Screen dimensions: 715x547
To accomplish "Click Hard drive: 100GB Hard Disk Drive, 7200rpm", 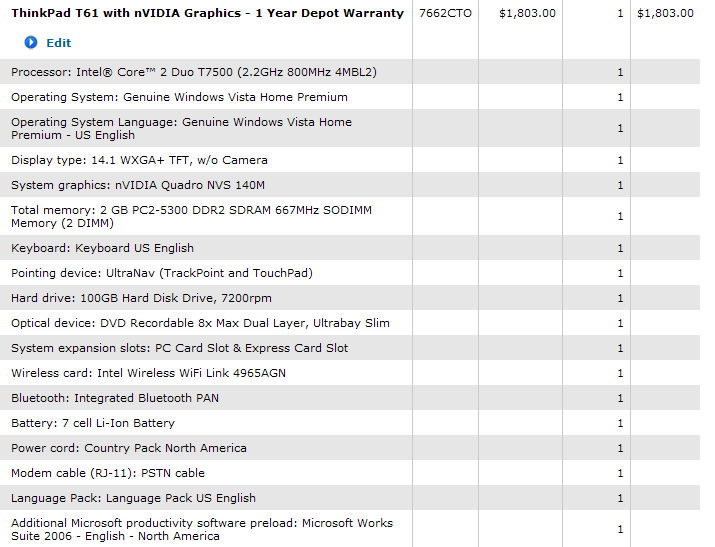I will [141, 298].
